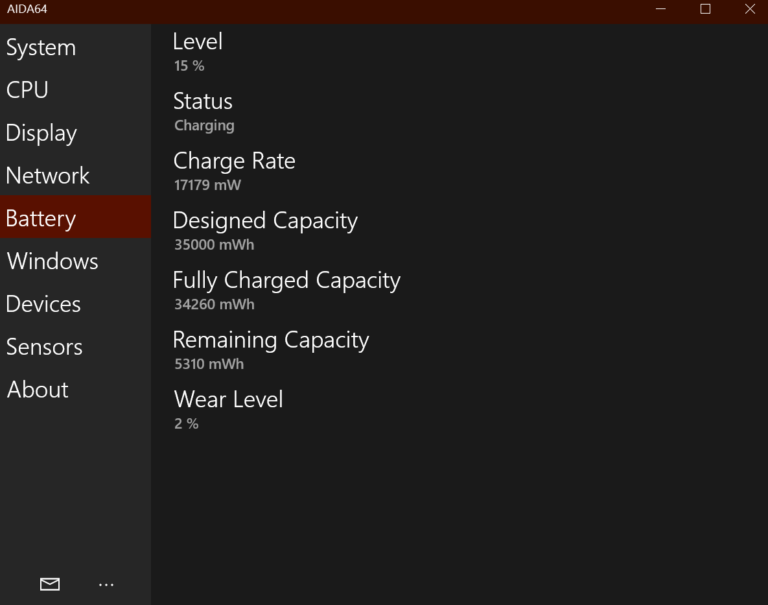Screen dimensions: 768x605
Task: Open the more options ellipsis menu
Action: 106,584
